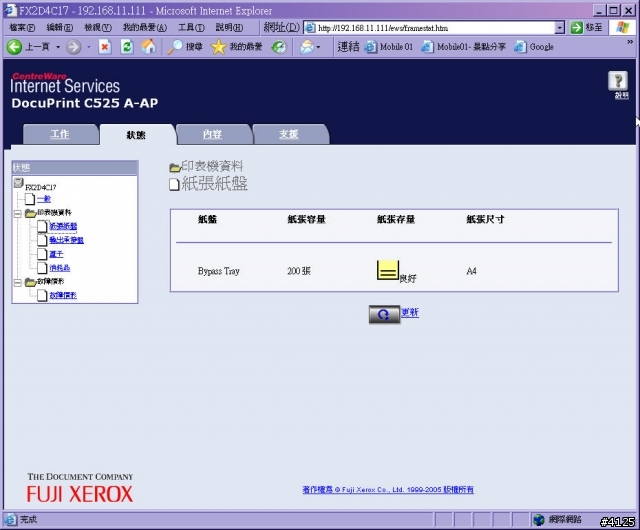Click the 印表機資料 folder icon in the tree
This screenshot has width=640, height=530.
click(x=30, y=213)
